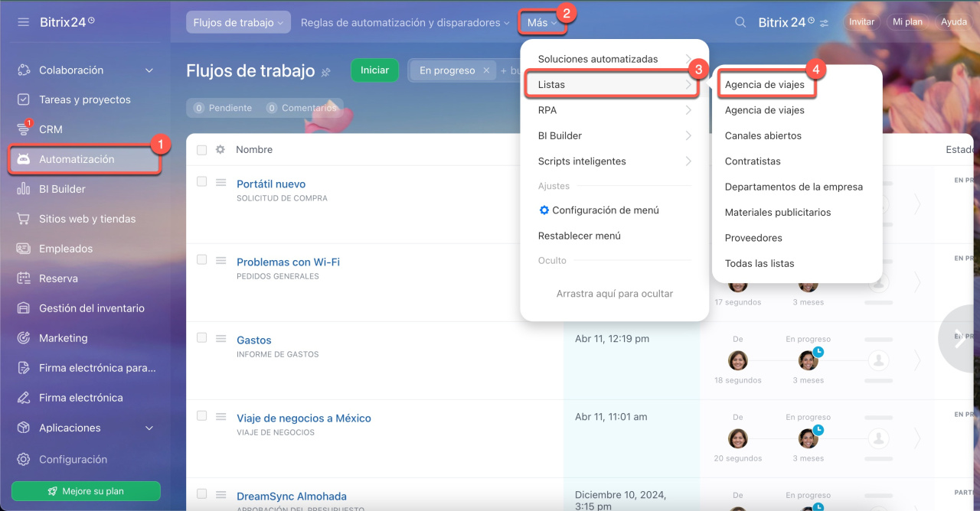The image size is (980, 511).
Task: Open Colaboración icon in the sidebar
Action: [x=24, y=70]
